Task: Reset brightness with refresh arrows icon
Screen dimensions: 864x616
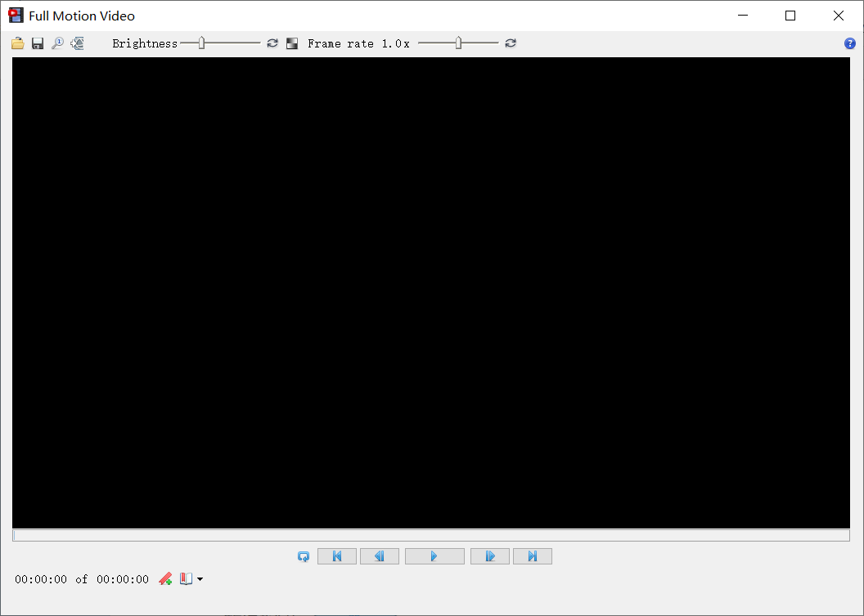Action: pyautogui.click(x=272, y=43)
